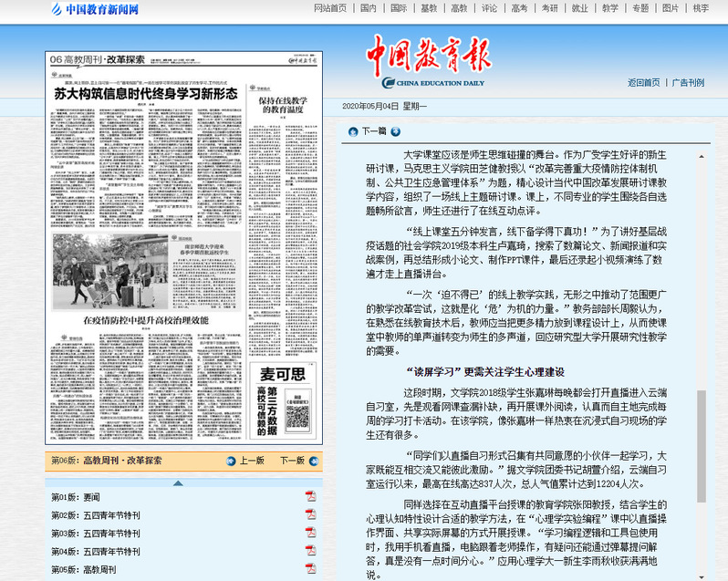The width and height of the screenshot is (728, 581).
Task: Go to 网站首页 in top navigation
Action: 329,8
